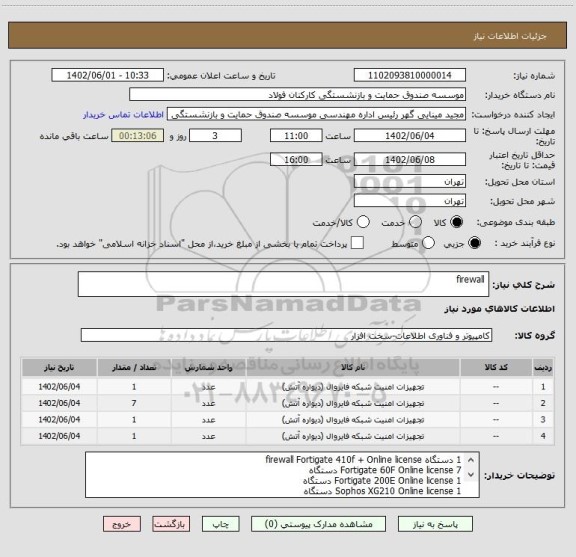Click the واحد شمارش column header
The width and height of the screenshot is (576, 557).
[x=208, y=367]
